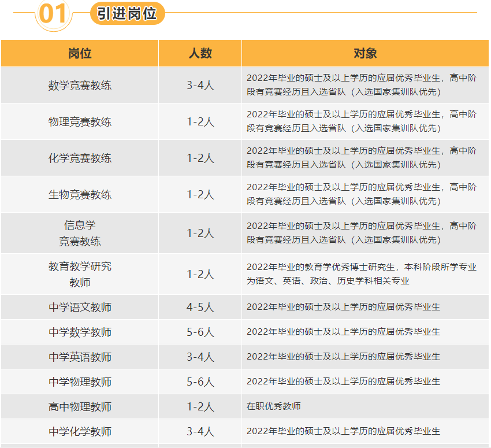491x448 pixels.
Task: Click the orange 01 number badge
Action: (x=53, y=14)
